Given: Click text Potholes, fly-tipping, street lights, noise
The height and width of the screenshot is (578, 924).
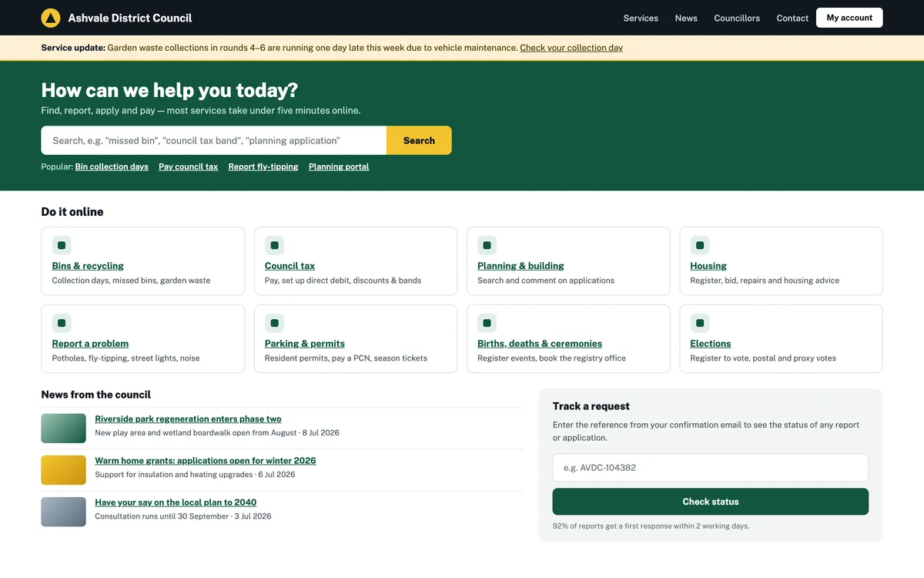Looking at the screenshot, I should tap(126, 358).
